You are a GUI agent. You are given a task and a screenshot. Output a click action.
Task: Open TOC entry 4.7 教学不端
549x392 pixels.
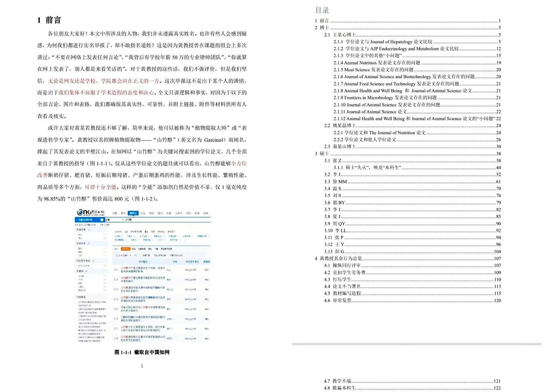(x=412, y=381)
